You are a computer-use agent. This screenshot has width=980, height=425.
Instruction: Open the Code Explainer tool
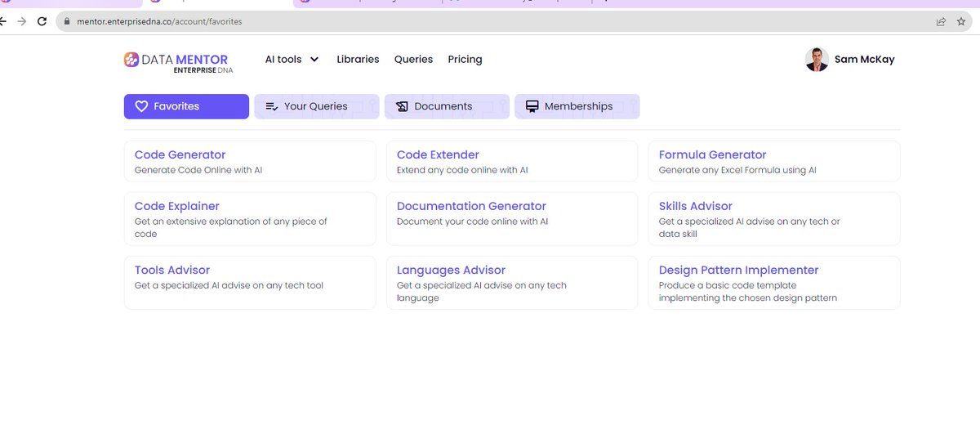250,219
